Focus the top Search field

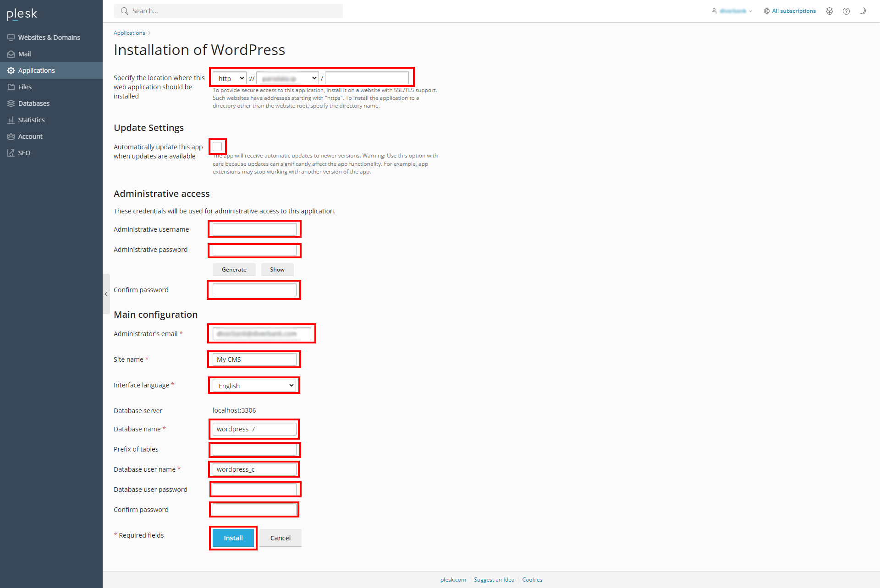228,11
